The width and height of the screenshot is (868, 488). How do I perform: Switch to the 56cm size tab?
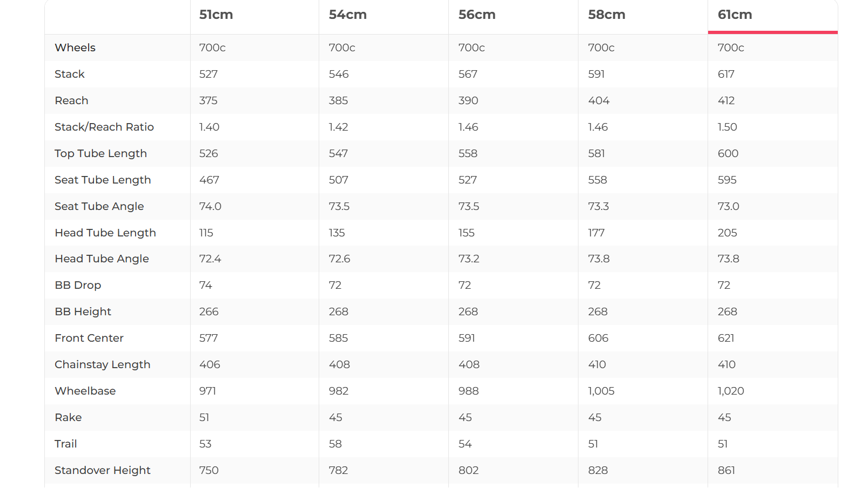tap(477, 15)
